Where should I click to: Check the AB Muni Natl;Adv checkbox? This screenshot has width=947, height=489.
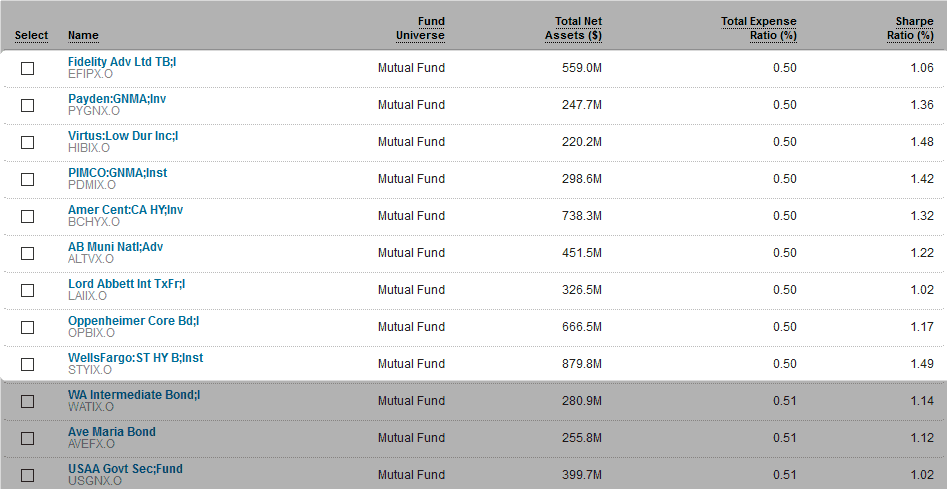tap(27, 253)
